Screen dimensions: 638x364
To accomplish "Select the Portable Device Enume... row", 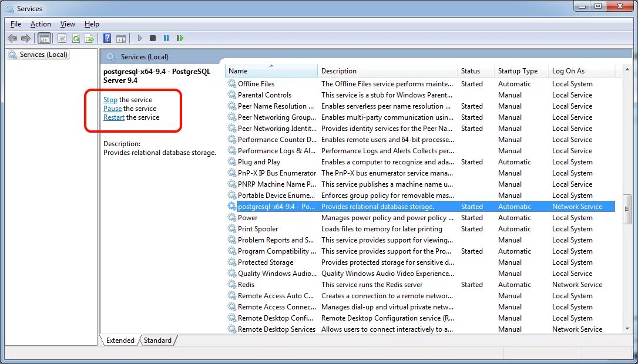I will [421, 196].
